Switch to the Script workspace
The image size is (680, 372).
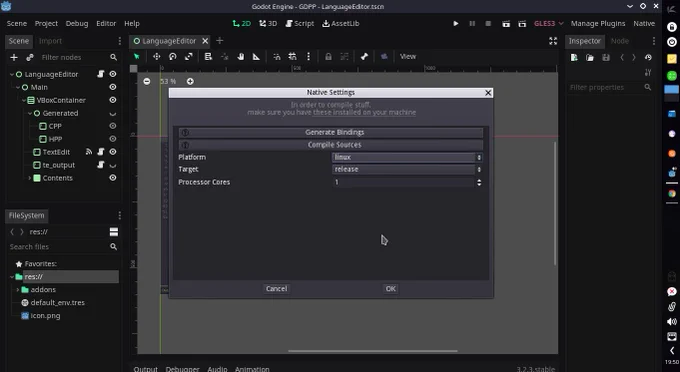point(300,23)
